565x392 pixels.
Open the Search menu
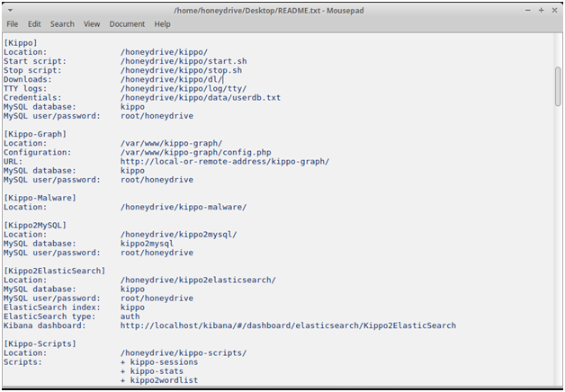(x=62, y=24)
